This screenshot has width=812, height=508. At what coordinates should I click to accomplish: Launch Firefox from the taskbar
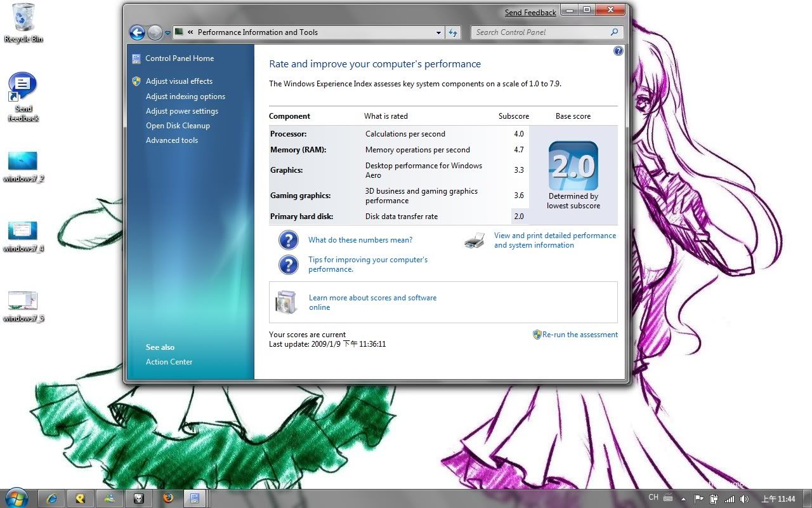click(x=167, y=498)
